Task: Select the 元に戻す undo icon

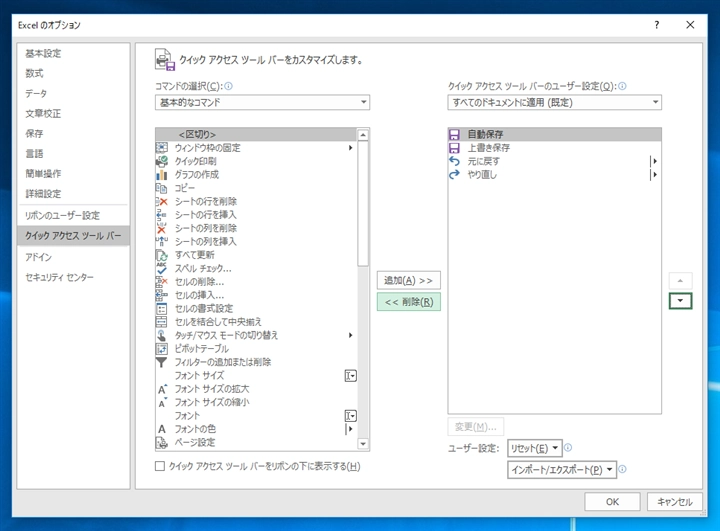Action: click(454, 161)
